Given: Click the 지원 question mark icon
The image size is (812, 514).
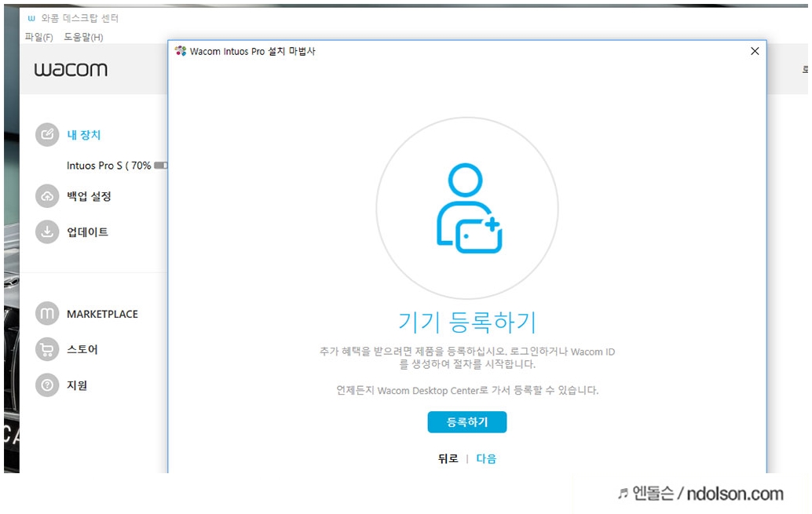Looking at the screenshot, I should coord(47,385).
